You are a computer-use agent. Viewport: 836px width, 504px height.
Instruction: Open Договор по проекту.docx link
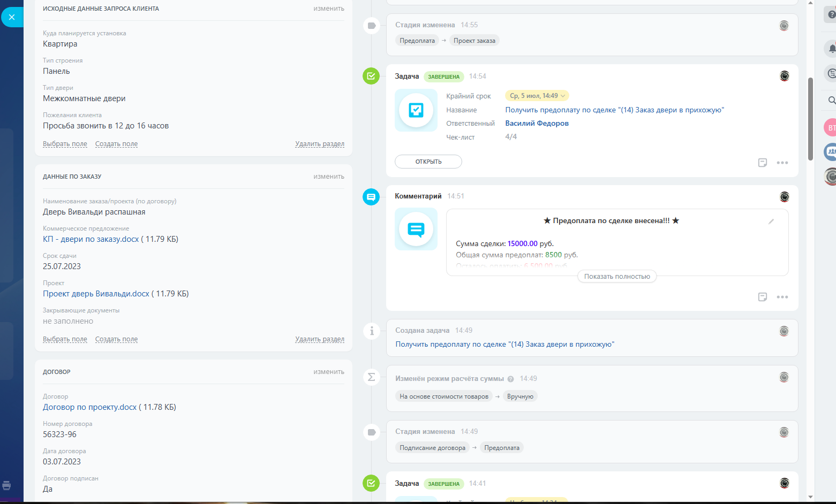pos(89,407)
